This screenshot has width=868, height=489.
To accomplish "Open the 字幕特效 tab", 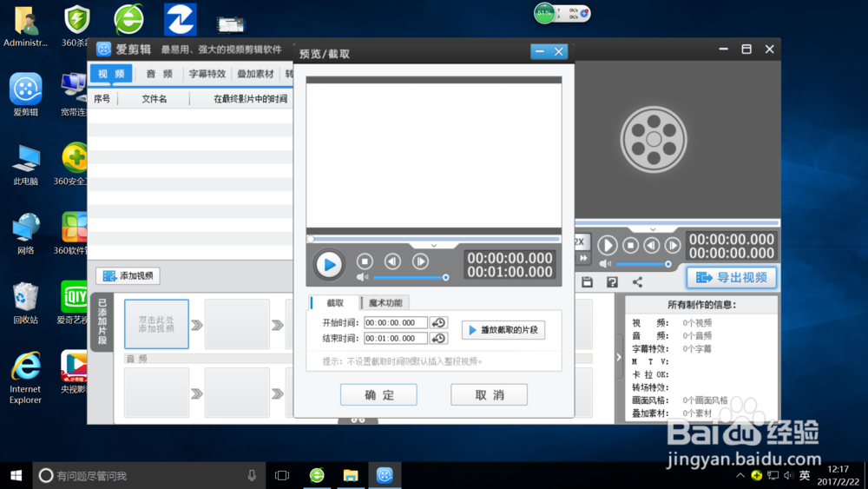I will pos(207,74).
